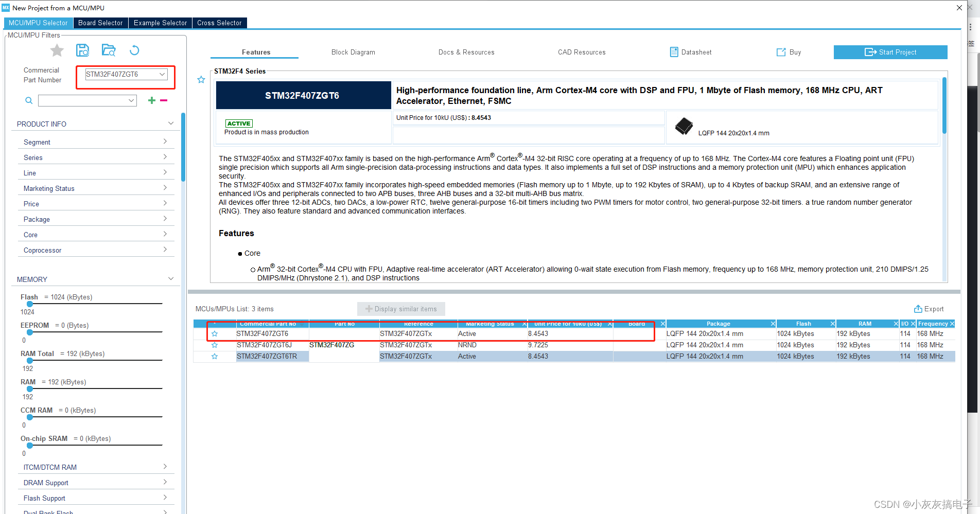980x514 pixels.
Task: Star the STM32F407ZGT6TR row in the list
Action: point(215,357)
